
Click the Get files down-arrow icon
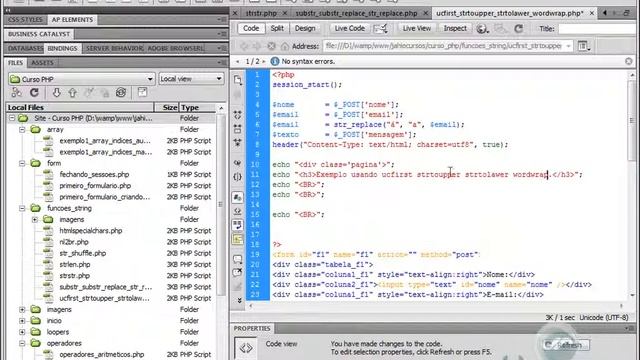click(x=56, y=93)
